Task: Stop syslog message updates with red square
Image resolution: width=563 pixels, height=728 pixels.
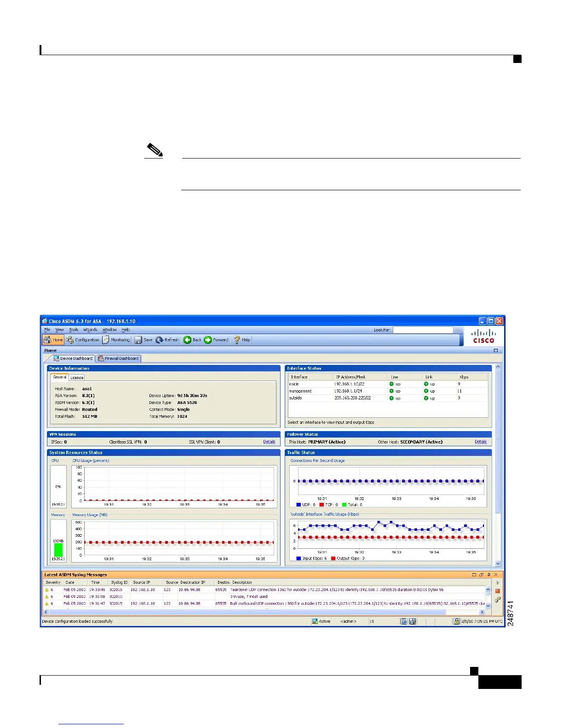Action: point(498,591)
